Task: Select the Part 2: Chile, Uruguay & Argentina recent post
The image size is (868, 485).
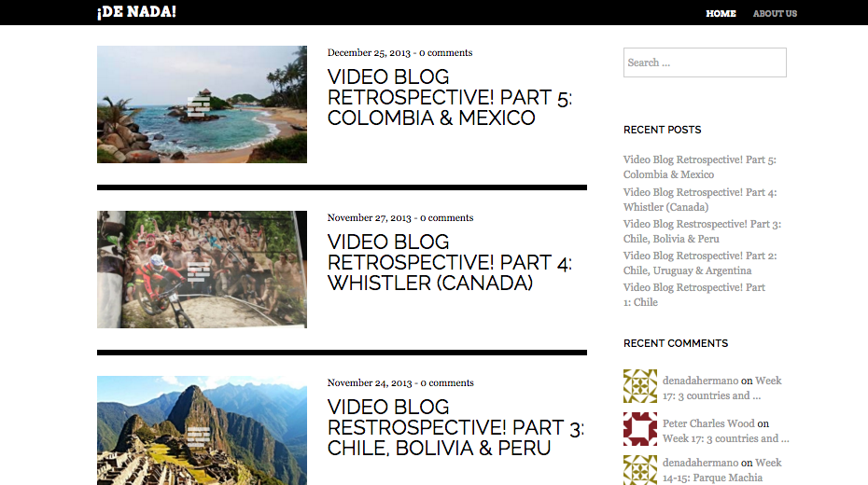Action: (700, 263)
